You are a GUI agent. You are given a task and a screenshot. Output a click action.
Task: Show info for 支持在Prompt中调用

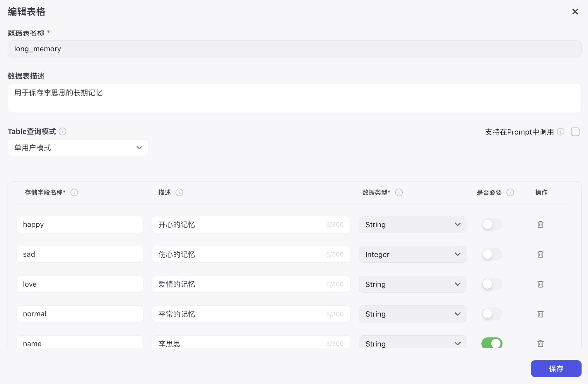tap(560, 132)
